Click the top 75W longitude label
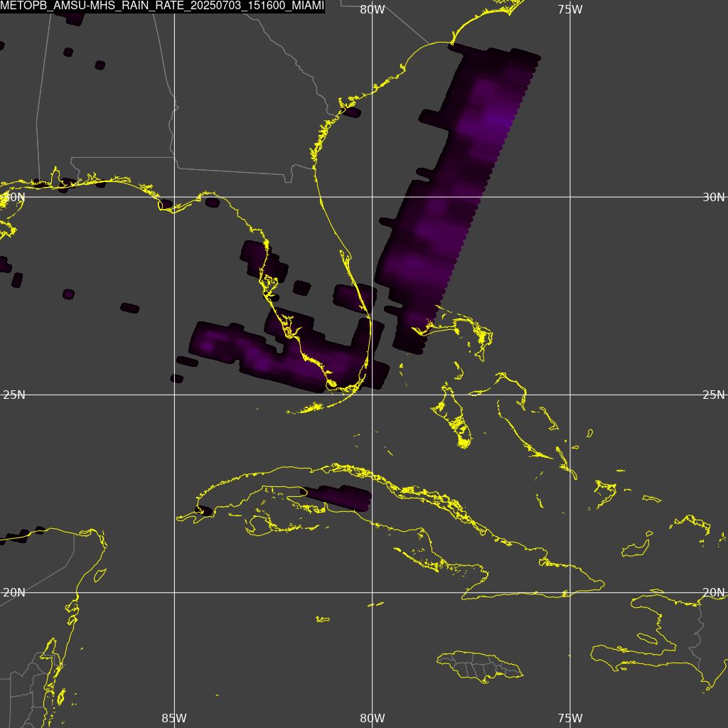This screenshot has height=728, width=728. pos(570,9)
